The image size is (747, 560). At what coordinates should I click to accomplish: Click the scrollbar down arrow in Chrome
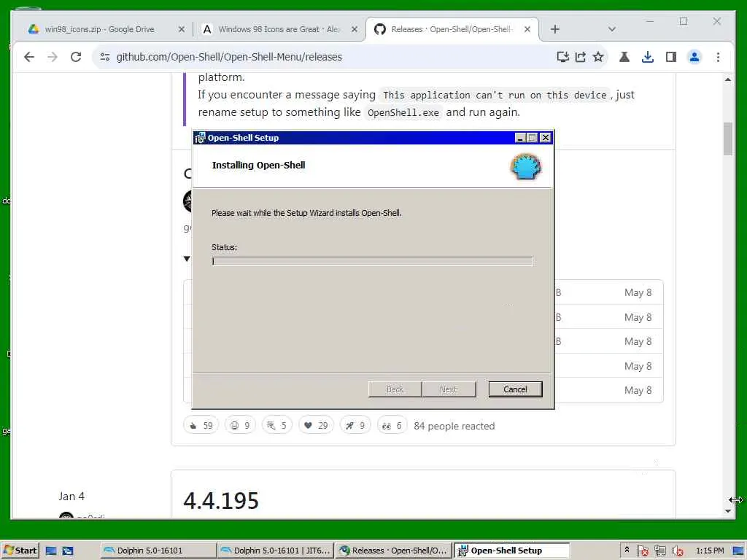(727, 511)
